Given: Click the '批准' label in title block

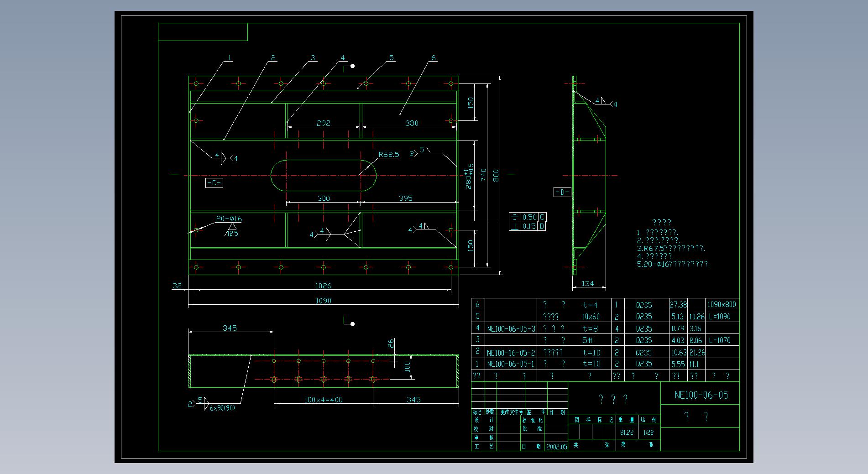Looking at the screenshot, I should pyautogui.click(x=533, y=429).
